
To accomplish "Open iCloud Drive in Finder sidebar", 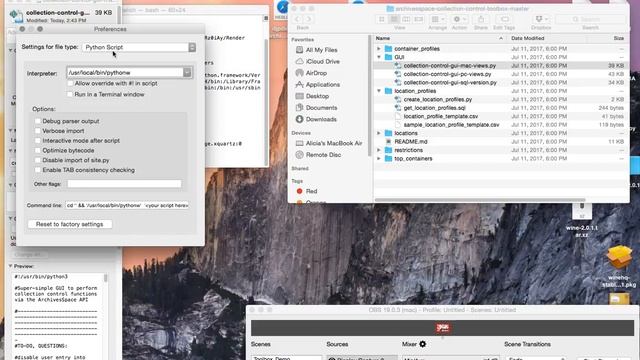I will pos(322,61).
